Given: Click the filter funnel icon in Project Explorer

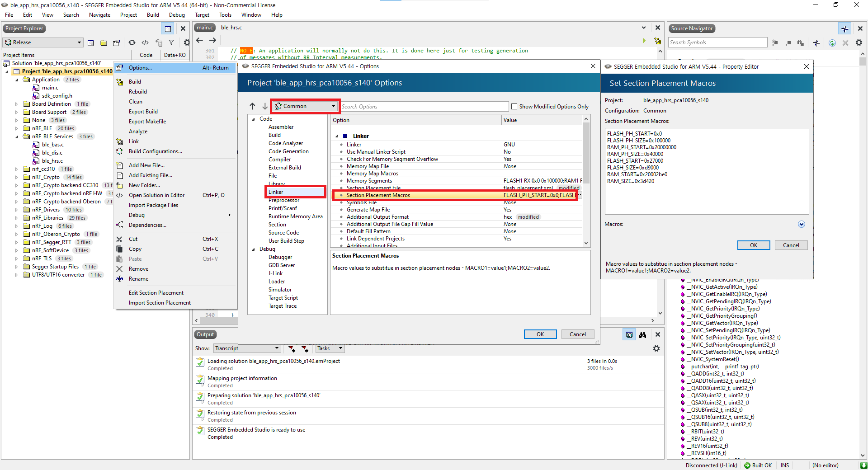Looking at the screenshot, I should [171, 42].
